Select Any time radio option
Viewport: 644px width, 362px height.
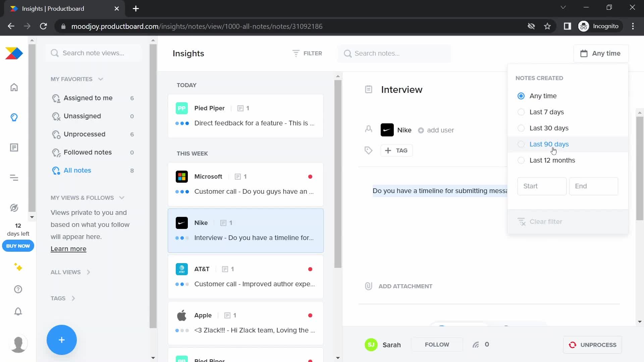tap(521, 96)
